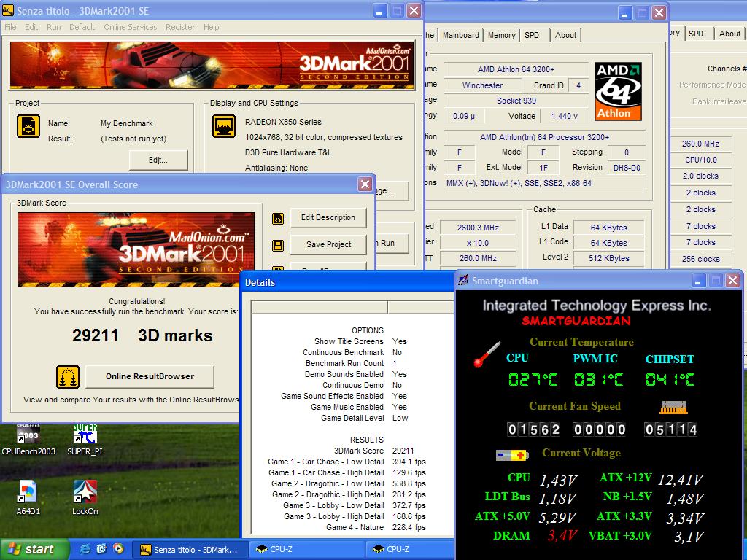Click the Details window title bar
Screen dimensions: 747x560
click(x=348, y=282)
